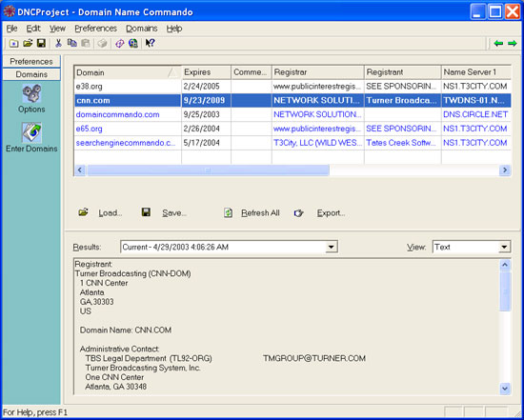
Task: Sort by the Name Server 1 column header
Action: [475, 72]
